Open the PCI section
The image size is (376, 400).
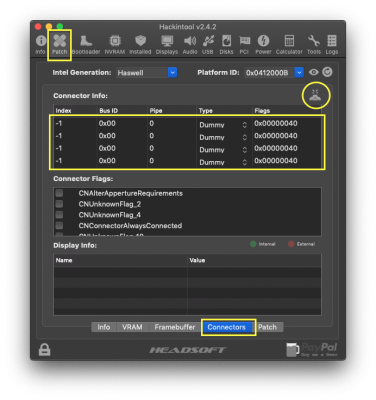click(244, 44)
